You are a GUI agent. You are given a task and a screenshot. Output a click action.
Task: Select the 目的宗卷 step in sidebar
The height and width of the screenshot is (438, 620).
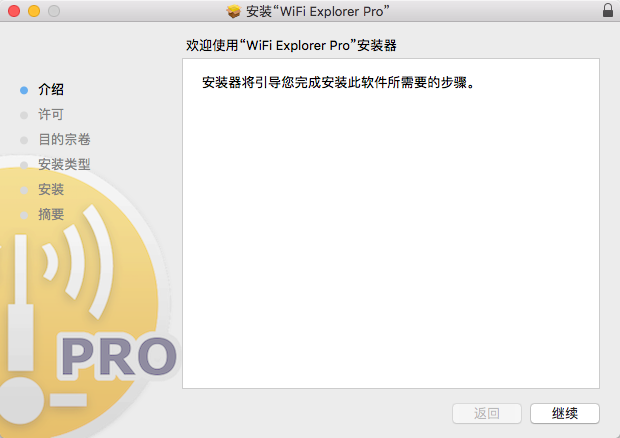[x=64, y=140]
